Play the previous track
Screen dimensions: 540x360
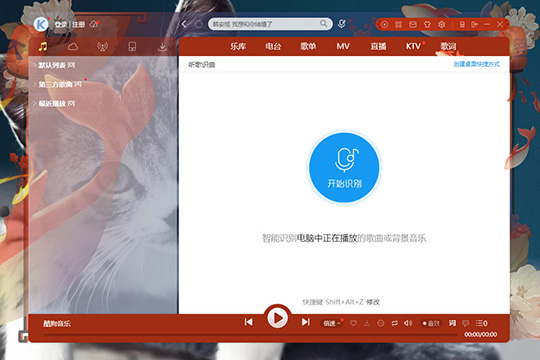click(249, 322)
